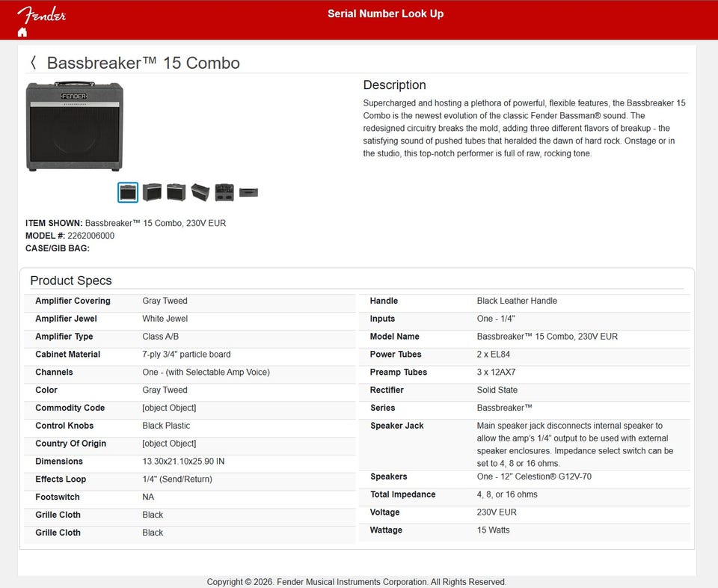
Task: Click the copyright footer text
Action: (x=356, y=582)
